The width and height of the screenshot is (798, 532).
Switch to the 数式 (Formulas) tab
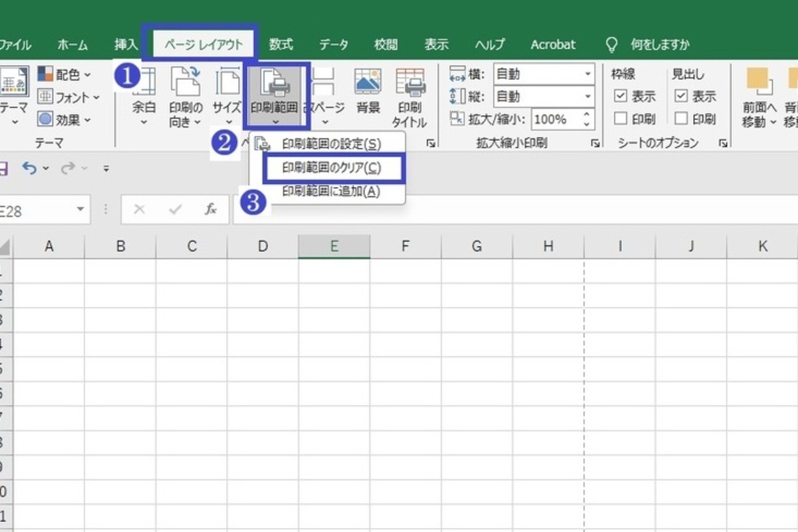(x=281, y=45)
